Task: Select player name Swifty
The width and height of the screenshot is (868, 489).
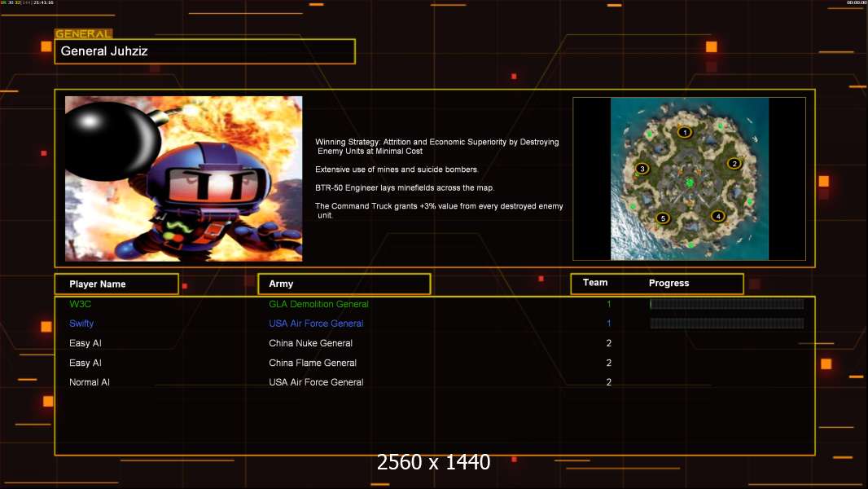Action: pyautogui.click(x=81, y=324)
